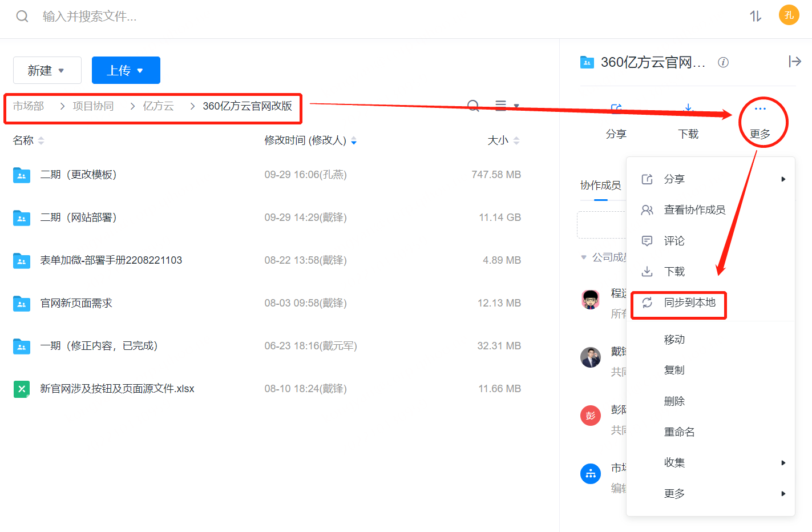Click the sort order icon in top bar
Screen dimensions: 812x532
(x=754, y=16)
